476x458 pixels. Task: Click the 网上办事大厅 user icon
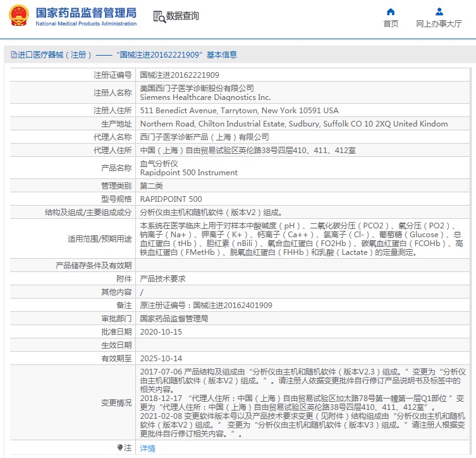pos(439,12)
